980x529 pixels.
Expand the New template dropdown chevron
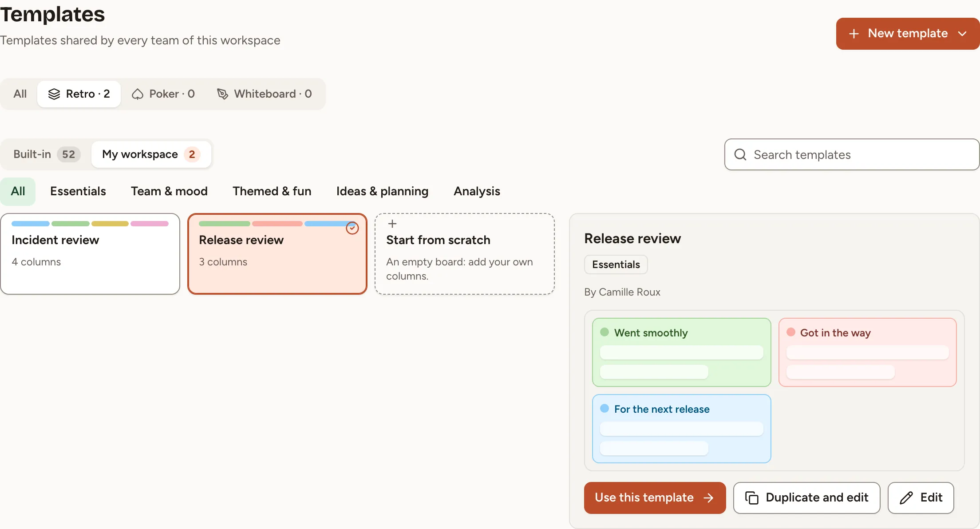(x=962, y=34)
